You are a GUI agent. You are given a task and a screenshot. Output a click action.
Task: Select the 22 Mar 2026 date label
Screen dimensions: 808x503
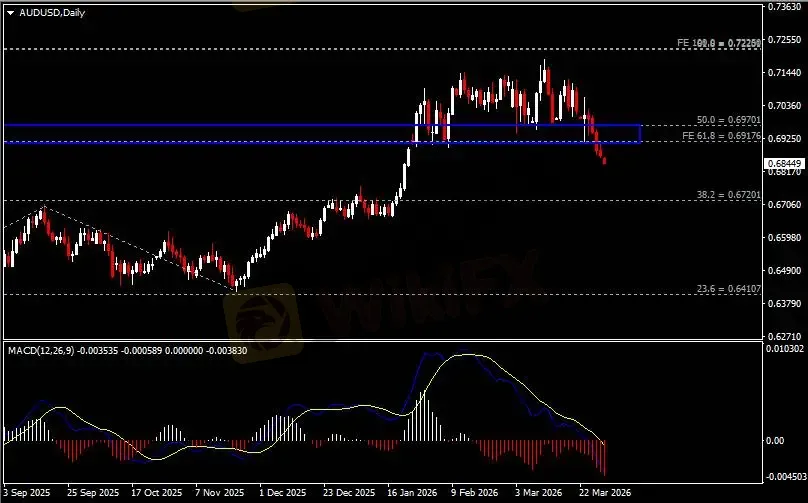(x=606, y=493)
